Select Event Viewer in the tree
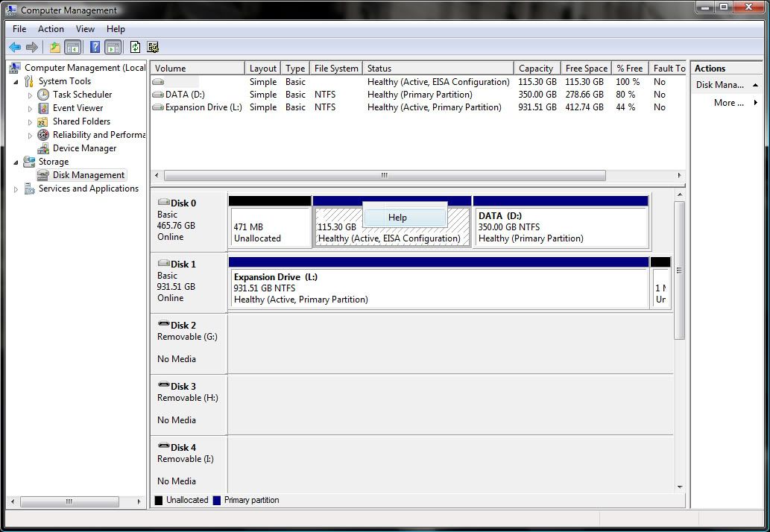The width and height of the screenshot is (770, 532). (78, 108)
